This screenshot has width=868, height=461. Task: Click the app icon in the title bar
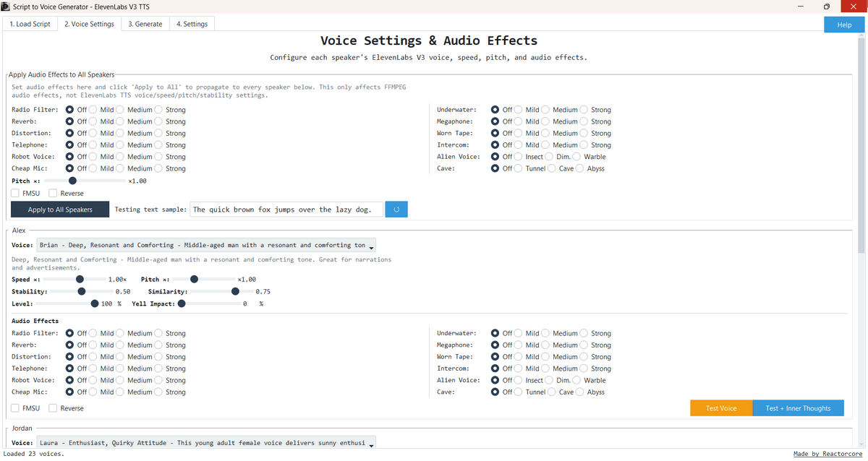(7, 7)
